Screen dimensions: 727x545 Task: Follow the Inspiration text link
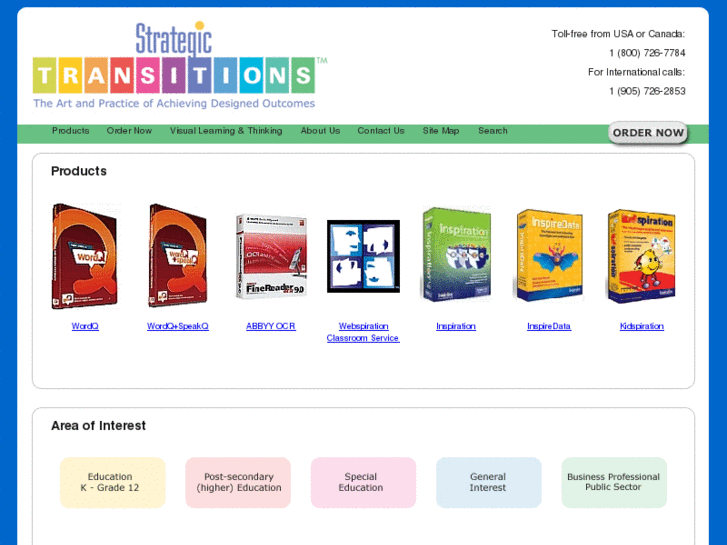pos(456,326)
